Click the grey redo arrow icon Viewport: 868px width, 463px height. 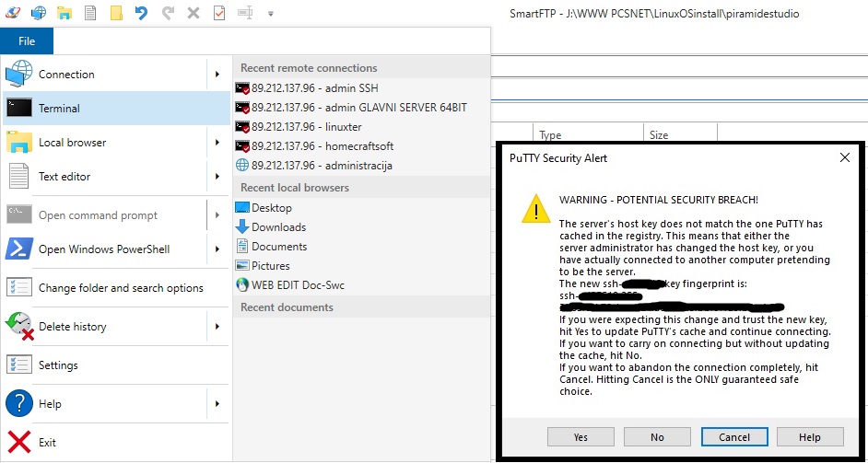point(168,13)
